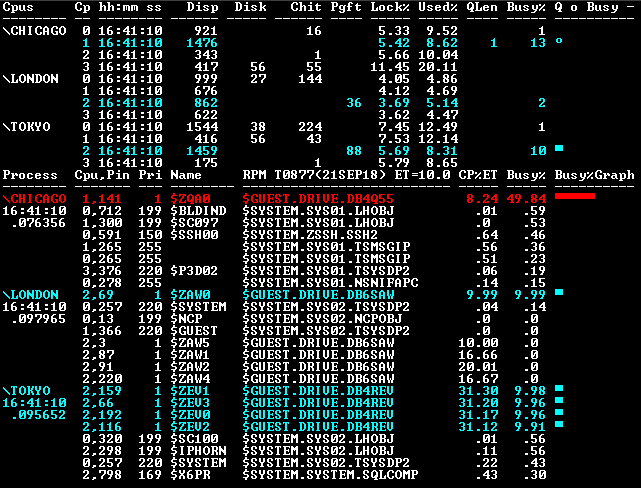Viewport: 641px width, 488px height.
Task: Click the $ZEV2 process name
Action: (x=191, y=427)
